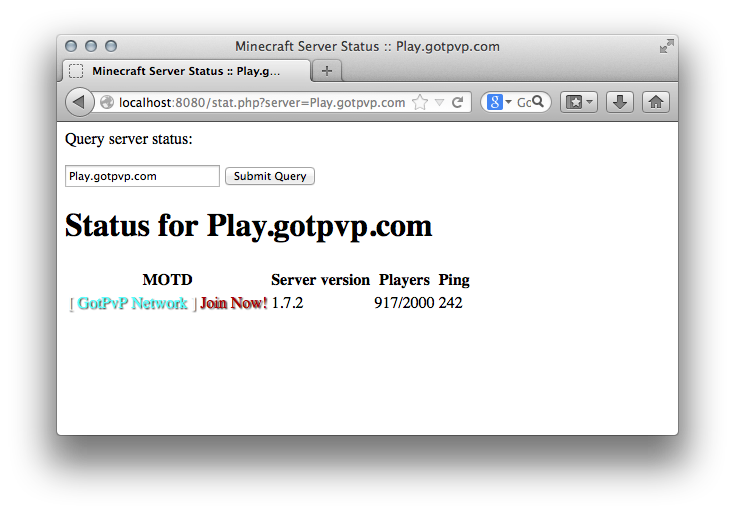Click the MOTD column header
This screenshot has height=514, width=735.
click(167, 280)
